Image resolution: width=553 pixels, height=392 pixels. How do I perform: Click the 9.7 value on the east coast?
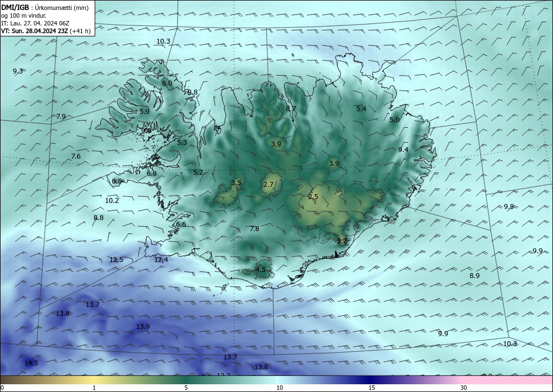(x=416, y=187)
